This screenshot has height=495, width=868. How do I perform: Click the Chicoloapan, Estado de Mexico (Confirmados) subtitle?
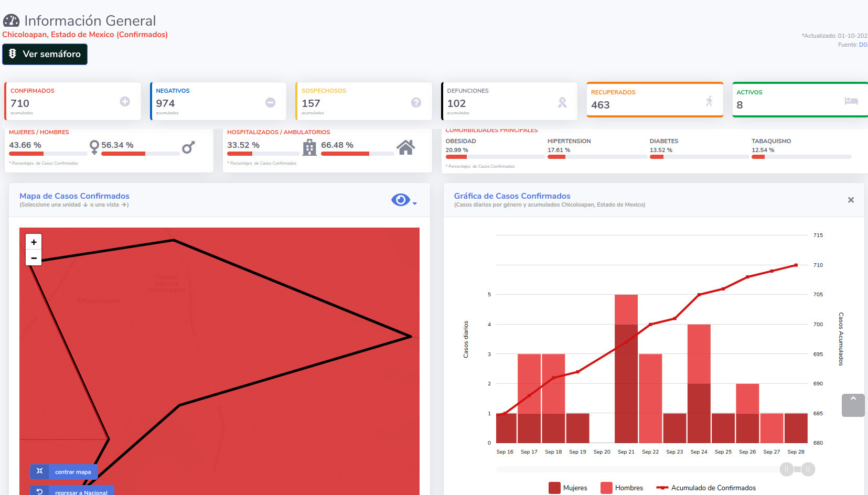tap(85, 35)
